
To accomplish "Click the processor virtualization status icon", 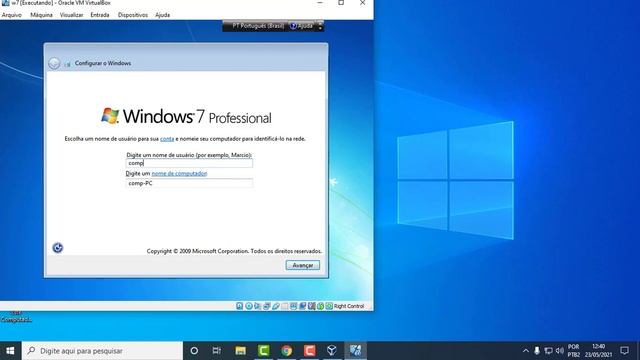I will pyautogui.click(x=311, y=306).
